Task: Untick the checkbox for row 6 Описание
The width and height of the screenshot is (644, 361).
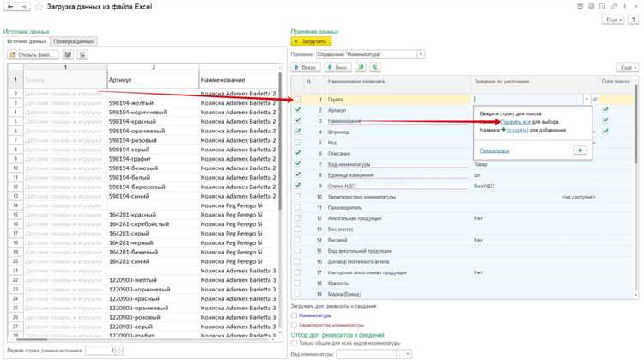Action: click(297, 153)
